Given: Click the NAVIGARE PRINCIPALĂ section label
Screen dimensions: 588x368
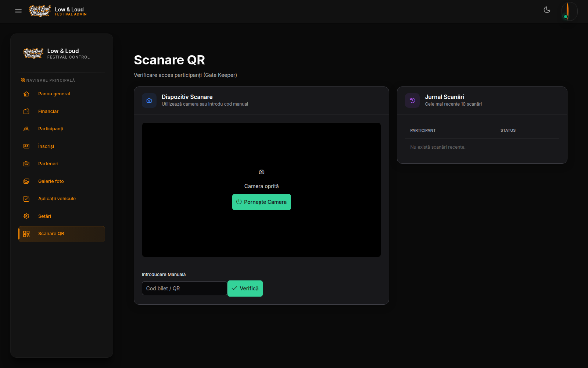Looking at the screenshot, I should tap(50, 80).
